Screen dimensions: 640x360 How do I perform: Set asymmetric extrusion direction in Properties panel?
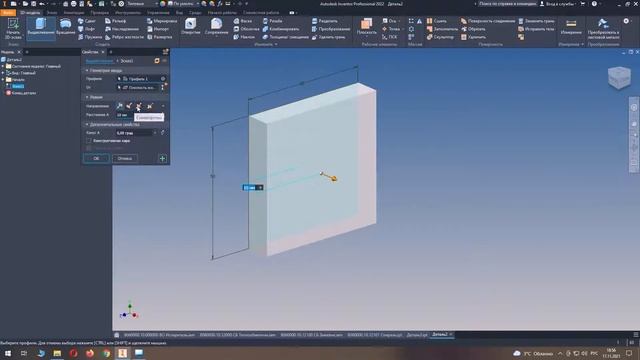tap(150, 106)
